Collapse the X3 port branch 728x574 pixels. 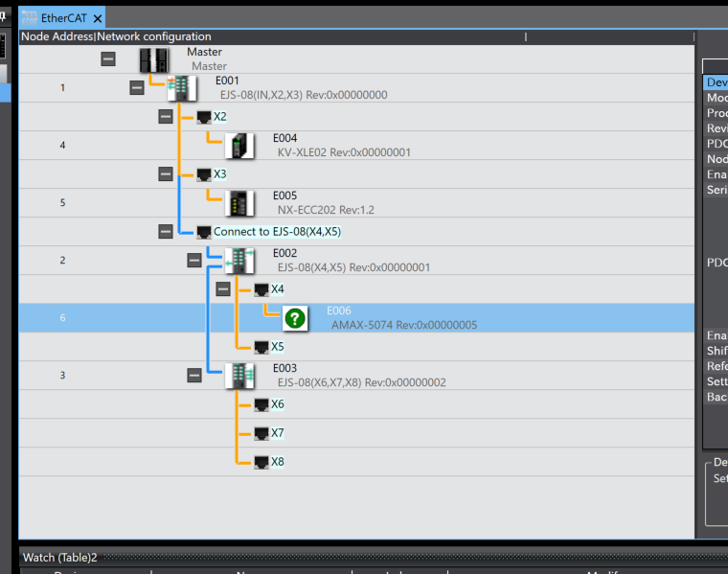pyautogui.click(x=166, y=174)
